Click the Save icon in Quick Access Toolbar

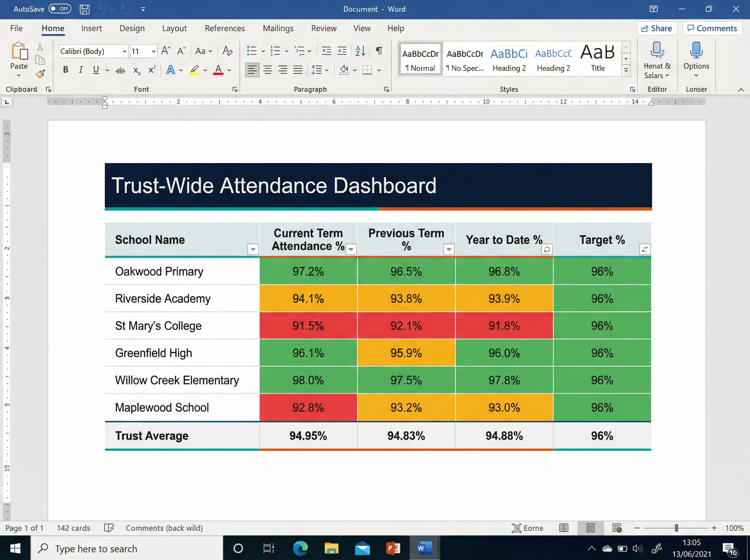[x=84, y=9]
